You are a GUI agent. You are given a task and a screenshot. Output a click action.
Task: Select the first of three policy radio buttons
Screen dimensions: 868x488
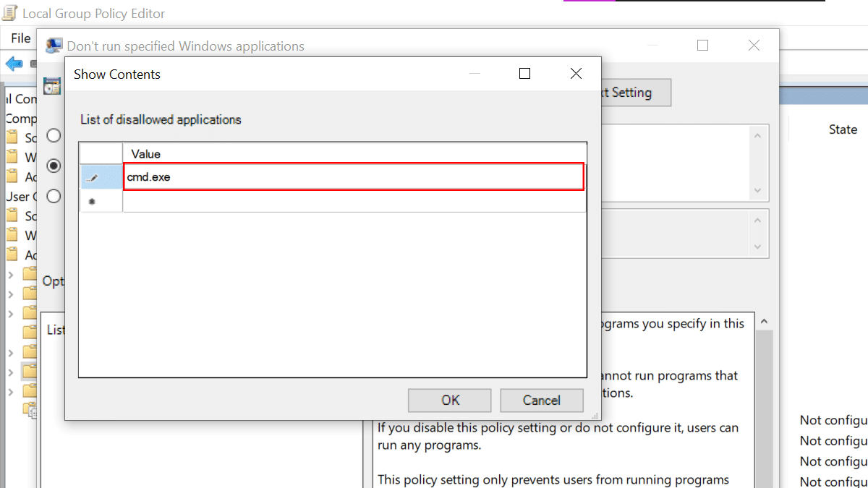[x=54, y=135]
